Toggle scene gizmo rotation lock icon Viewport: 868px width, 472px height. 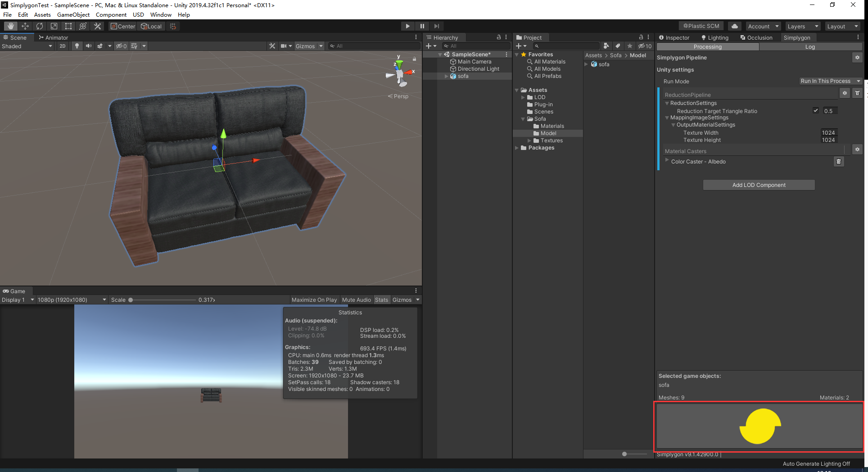[x=414, y=59]
